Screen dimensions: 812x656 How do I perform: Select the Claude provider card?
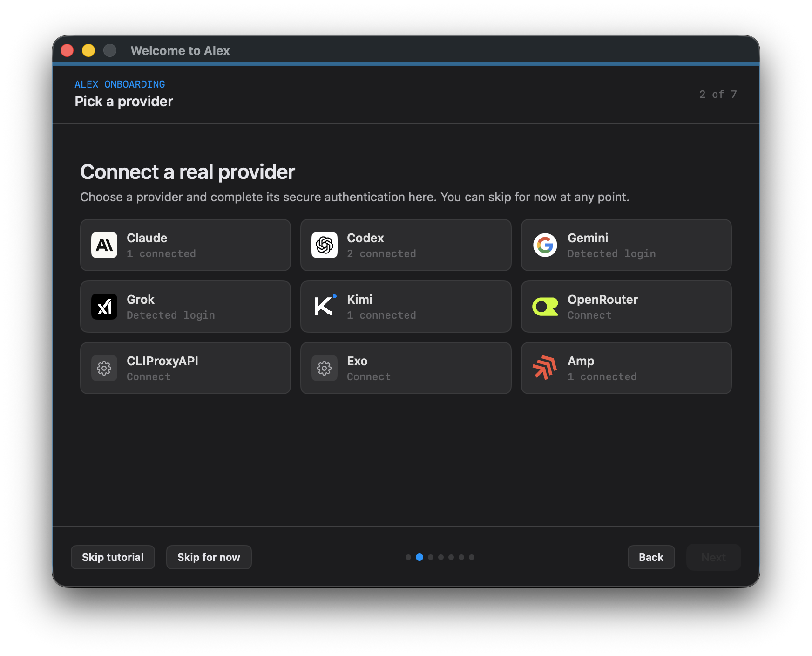click(x=185, y=245)
